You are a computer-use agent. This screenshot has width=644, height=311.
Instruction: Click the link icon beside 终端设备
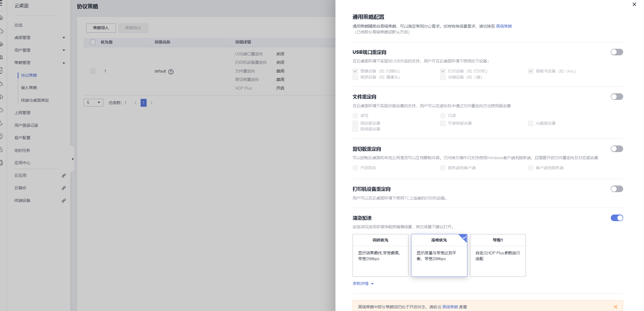coord(64,201)
